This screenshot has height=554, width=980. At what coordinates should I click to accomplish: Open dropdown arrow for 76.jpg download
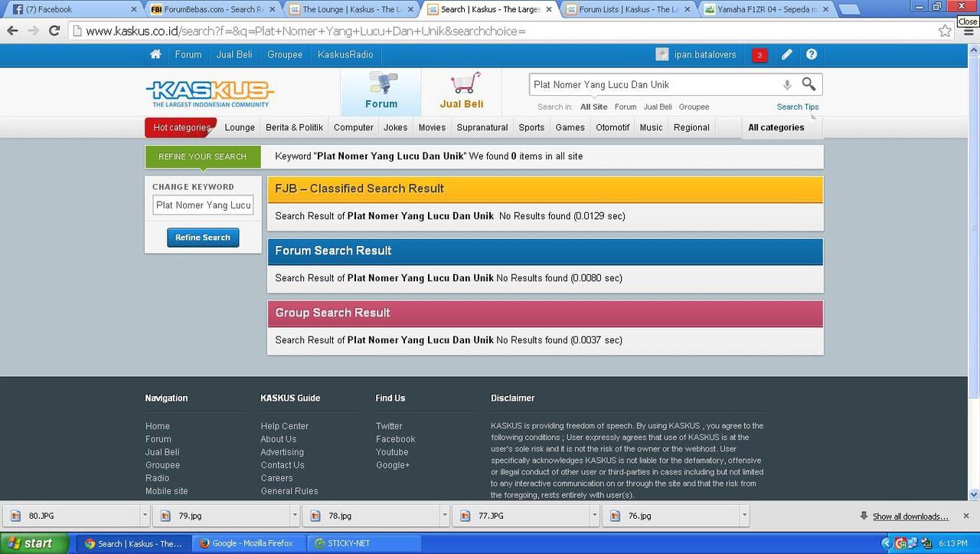(744, 516)
